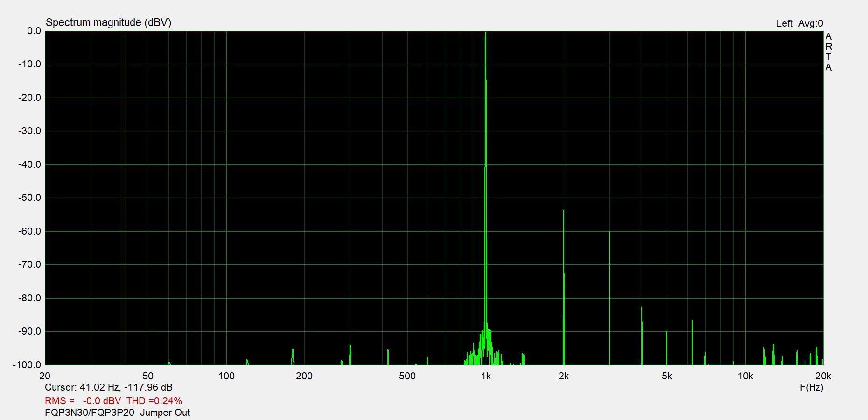Click the '1k' frequency axis label
This screenshot has height=420, width=868.
click(x=486, y=376)
